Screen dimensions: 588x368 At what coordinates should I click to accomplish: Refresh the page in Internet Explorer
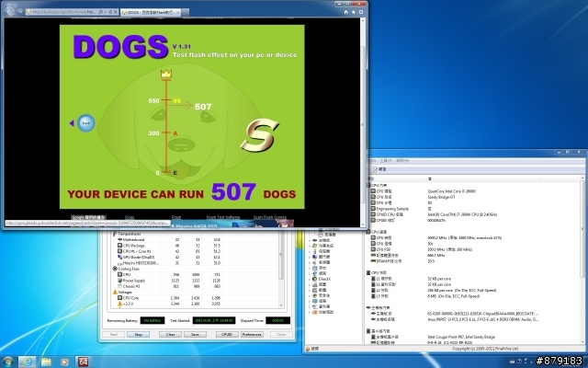coord(110,12)
